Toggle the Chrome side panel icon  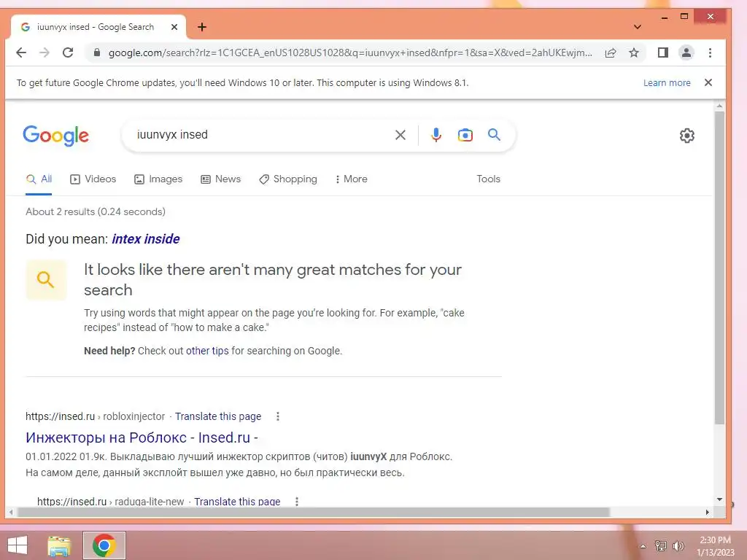pos(662,52)
